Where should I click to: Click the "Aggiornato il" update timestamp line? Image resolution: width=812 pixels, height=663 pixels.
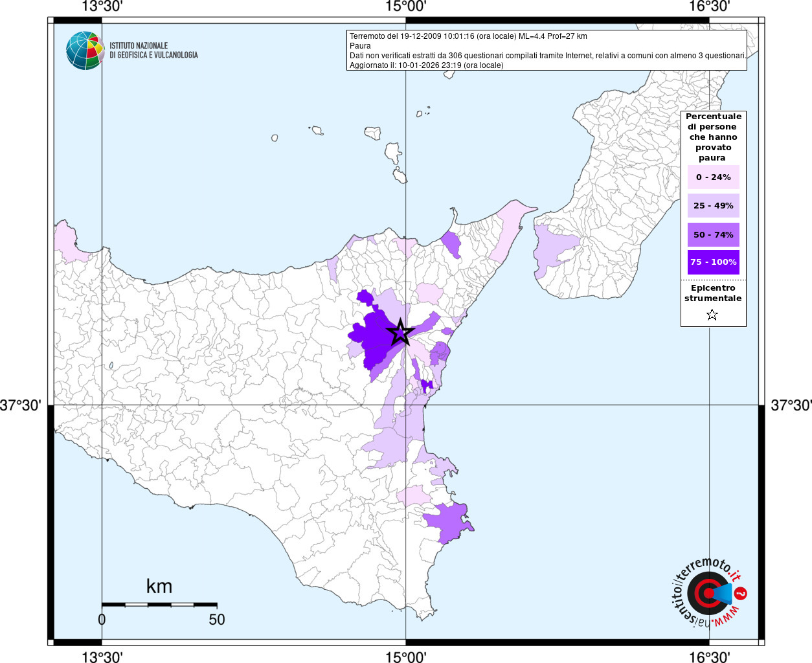[x=426, y=65]
